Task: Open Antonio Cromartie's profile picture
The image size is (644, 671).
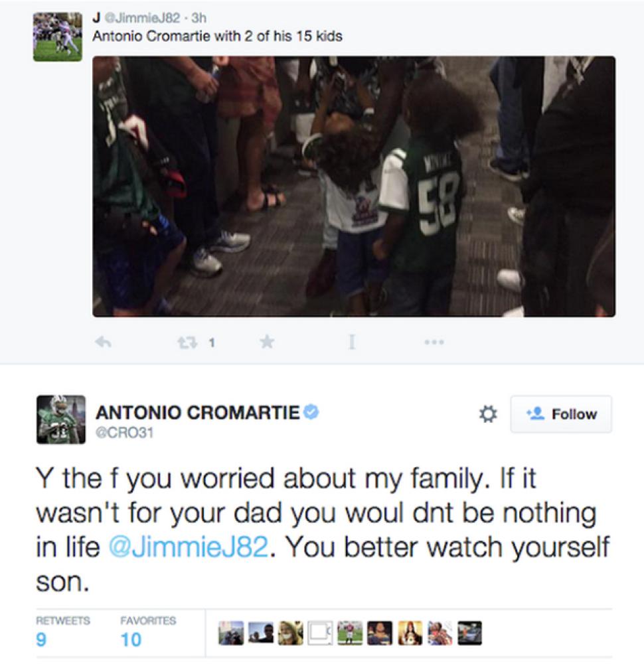Action: [61, 419]
